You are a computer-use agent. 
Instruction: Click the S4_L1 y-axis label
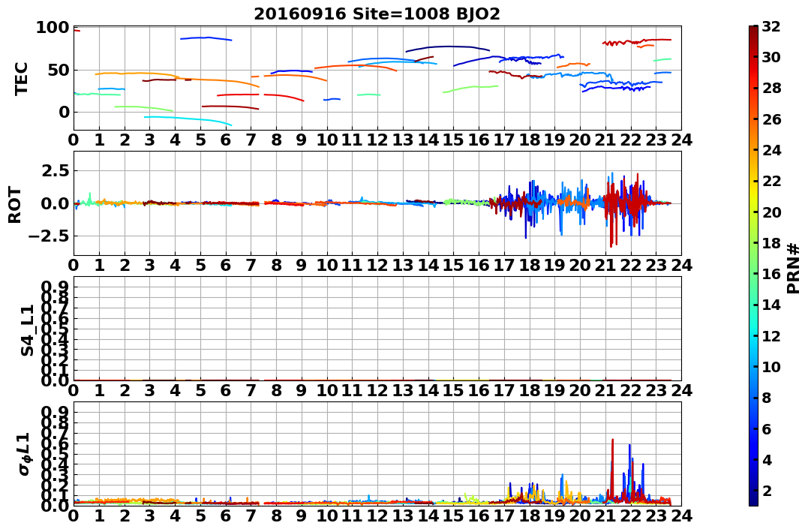click(27, 330)
